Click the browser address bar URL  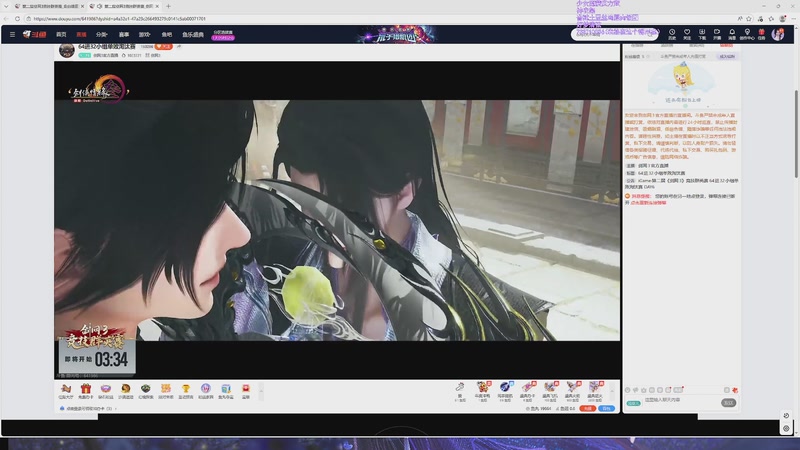[119, 18]
